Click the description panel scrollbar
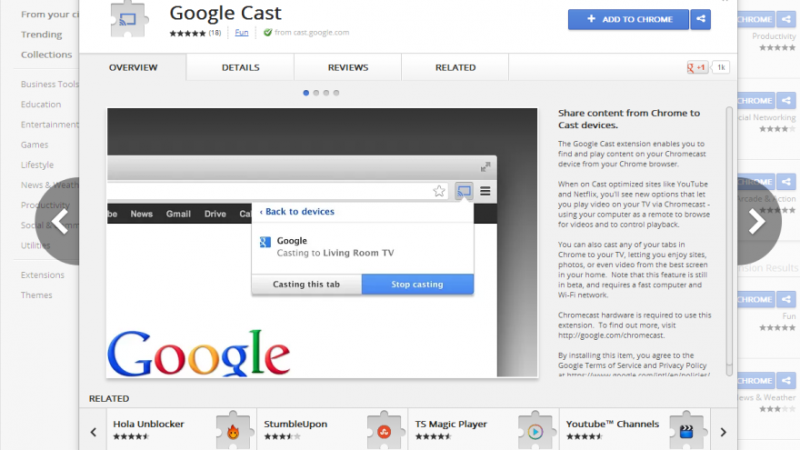800x450 pixels. (729, 240)
